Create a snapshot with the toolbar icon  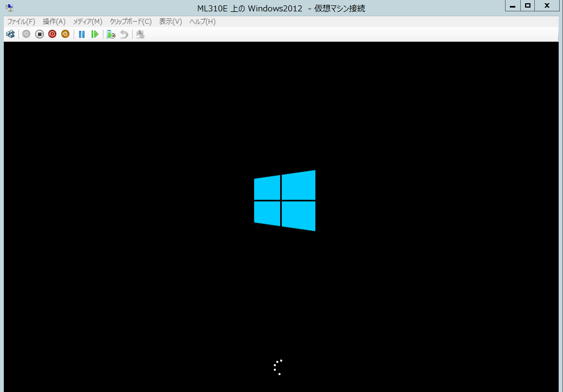point(111,34)
